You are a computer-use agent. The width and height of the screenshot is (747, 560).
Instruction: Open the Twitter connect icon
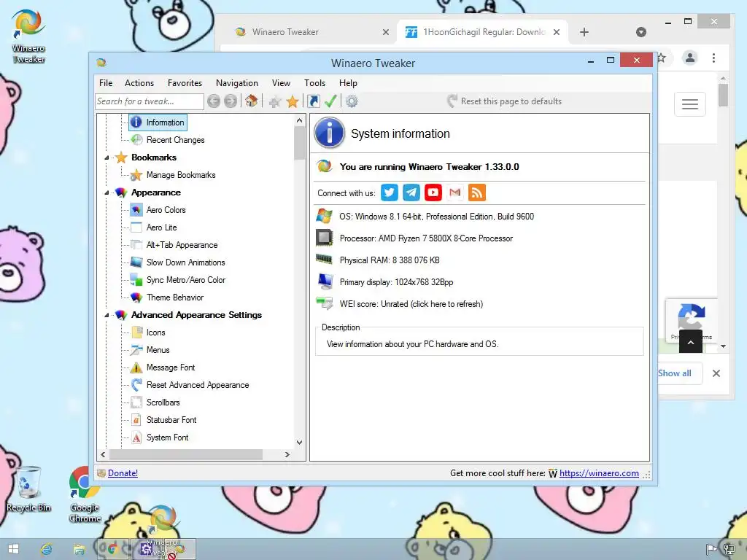(390, 192)
